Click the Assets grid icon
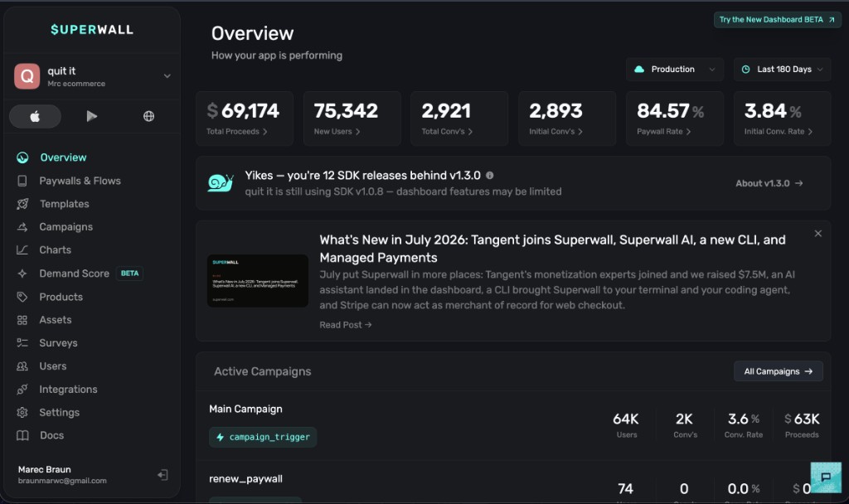Image resolution: width=849 pixels, height=504 pixels. tap(22, 320)
